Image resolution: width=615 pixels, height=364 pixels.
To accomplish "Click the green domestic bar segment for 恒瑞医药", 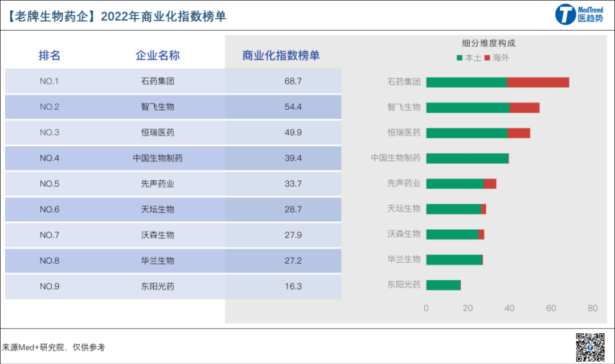I will click(467, 133).
